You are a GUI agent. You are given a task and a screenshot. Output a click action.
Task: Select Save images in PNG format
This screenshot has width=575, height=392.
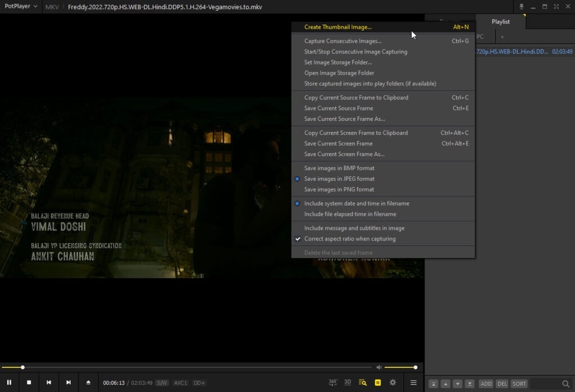coord(339,189)
